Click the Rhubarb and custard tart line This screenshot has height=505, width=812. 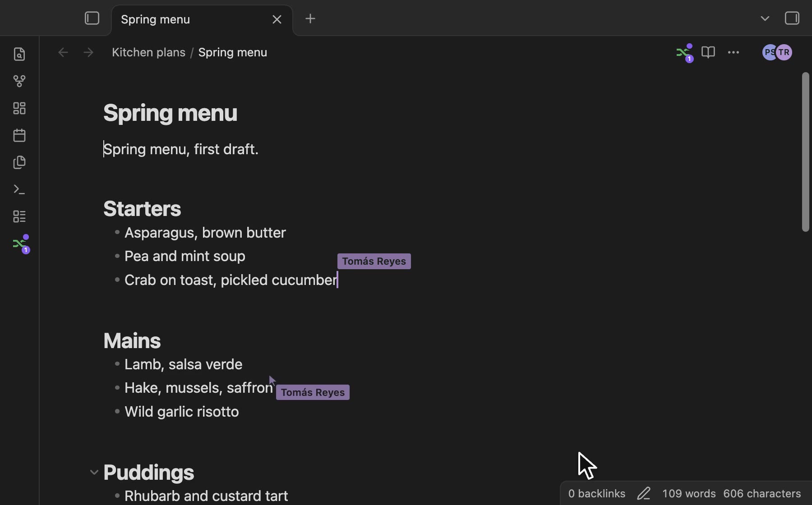tap(206, 496)
